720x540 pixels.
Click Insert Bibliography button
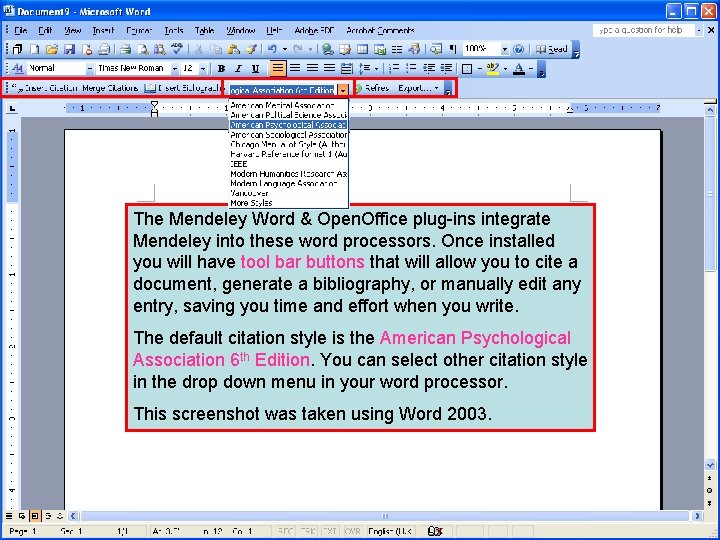coord(182,88)
